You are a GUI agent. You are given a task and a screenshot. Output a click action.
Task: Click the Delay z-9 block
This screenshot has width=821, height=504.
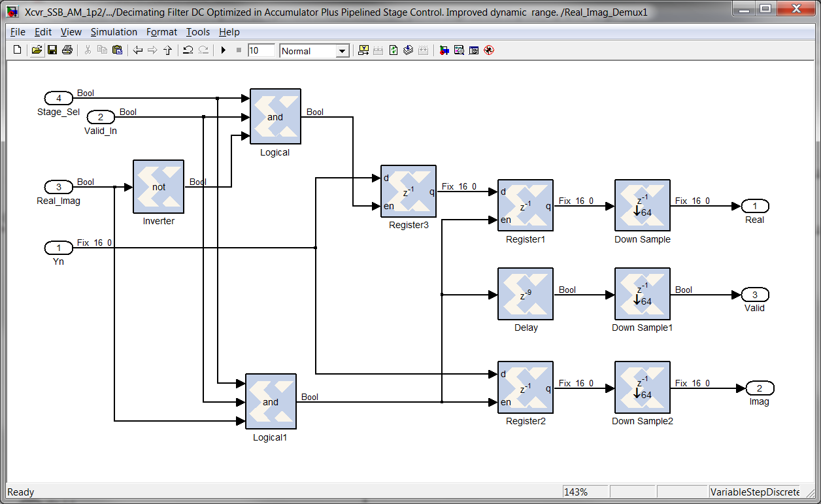(525, 294)
